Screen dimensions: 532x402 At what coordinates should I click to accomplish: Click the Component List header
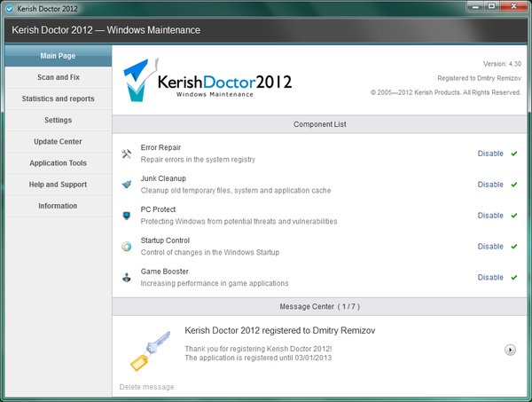[319, 124]
